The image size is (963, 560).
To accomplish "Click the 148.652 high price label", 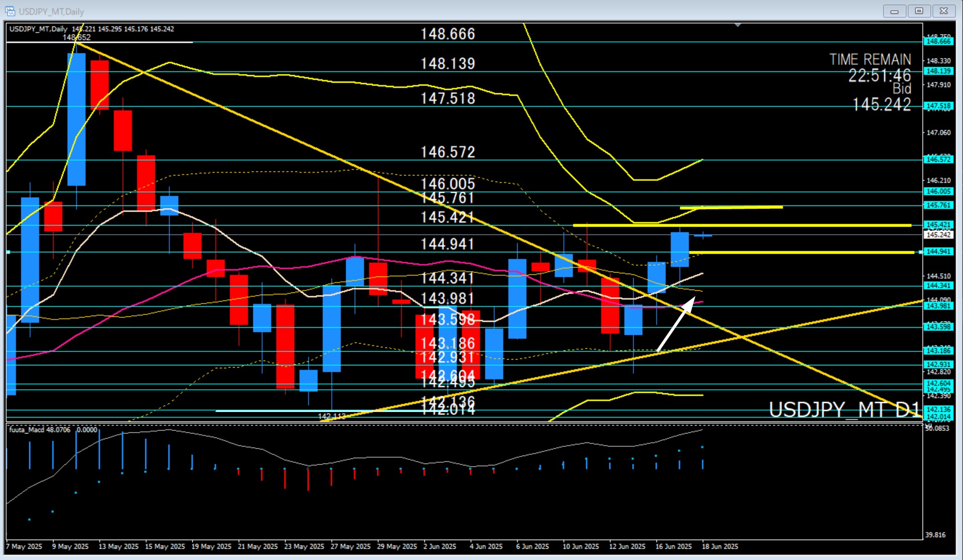I will pos(76,37).
